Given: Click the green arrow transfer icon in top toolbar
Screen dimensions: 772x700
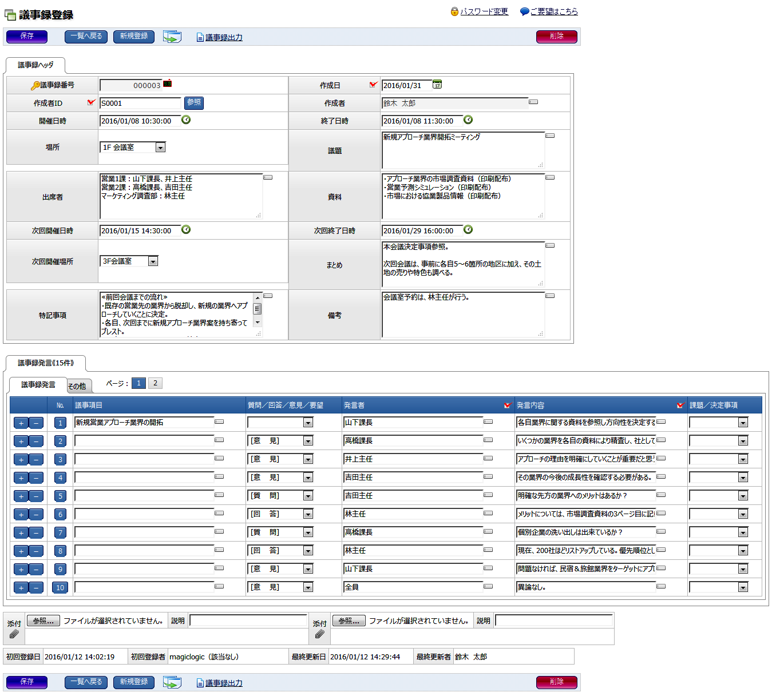Looking at the screenshot, I should pos(172,37).
